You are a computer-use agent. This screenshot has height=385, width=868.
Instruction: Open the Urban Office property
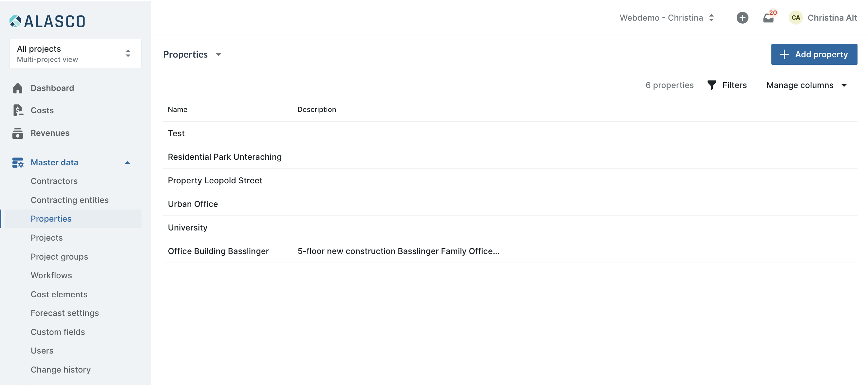(x=510, y=204)
